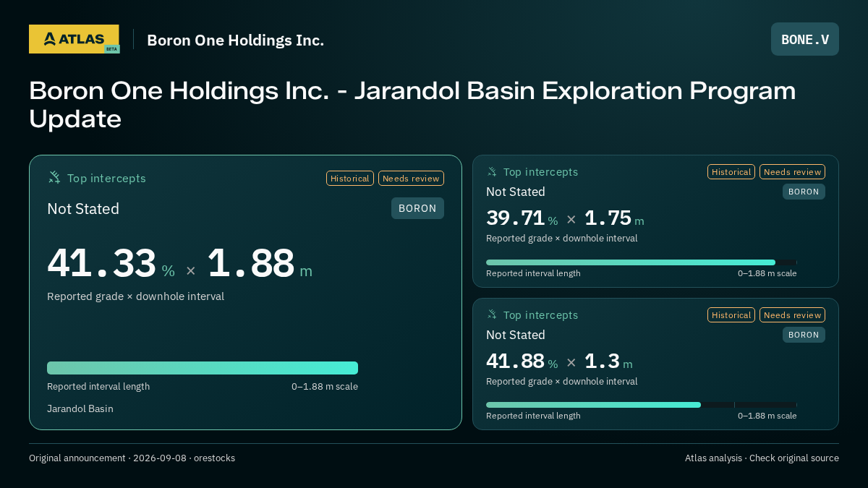868x488 pixels.
Task: Click the BONE.V ticker badge
Action: coord(805,39)
